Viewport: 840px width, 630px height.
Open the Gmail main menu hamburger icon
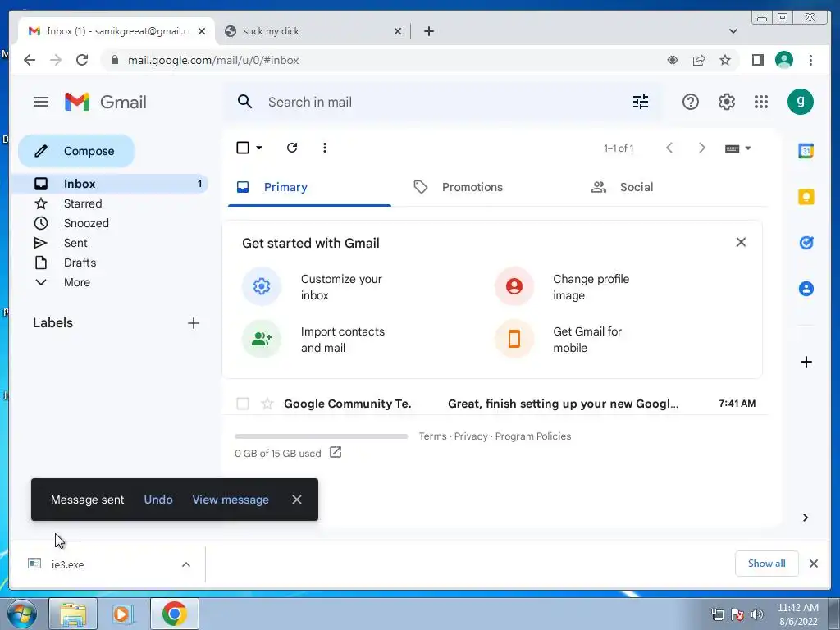[41, 102]
